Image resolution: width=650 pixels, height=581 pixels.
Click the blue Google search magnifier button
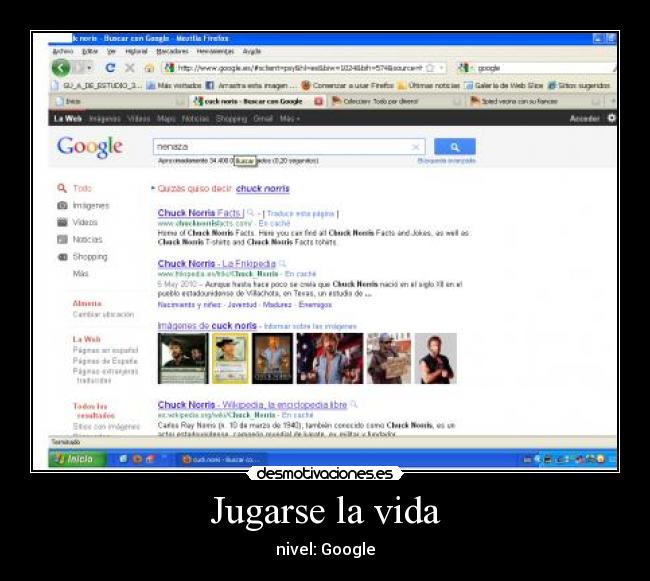pyautogui.click(x=454, y=147)
